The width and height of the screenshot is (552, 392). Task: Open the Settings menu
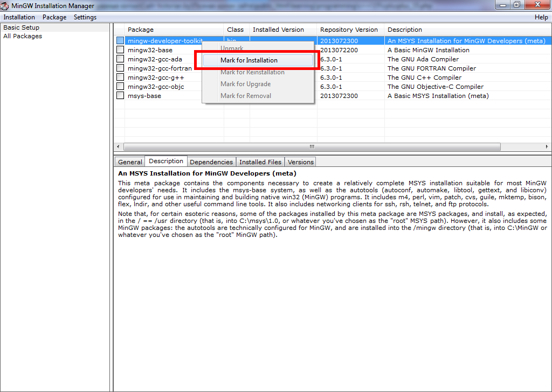coord(85,17)
